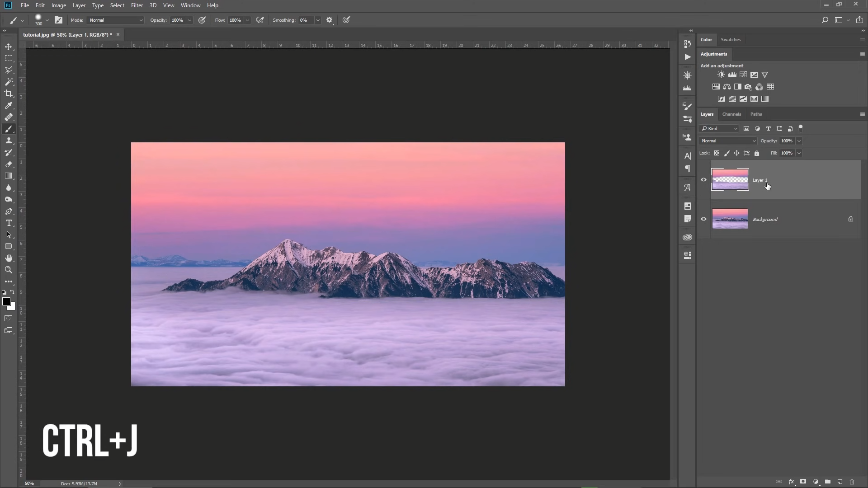The width and height of the screenshot is (868, 488).
Task: Toggle Layer 1 visibility
Action: tap(703, 179)
